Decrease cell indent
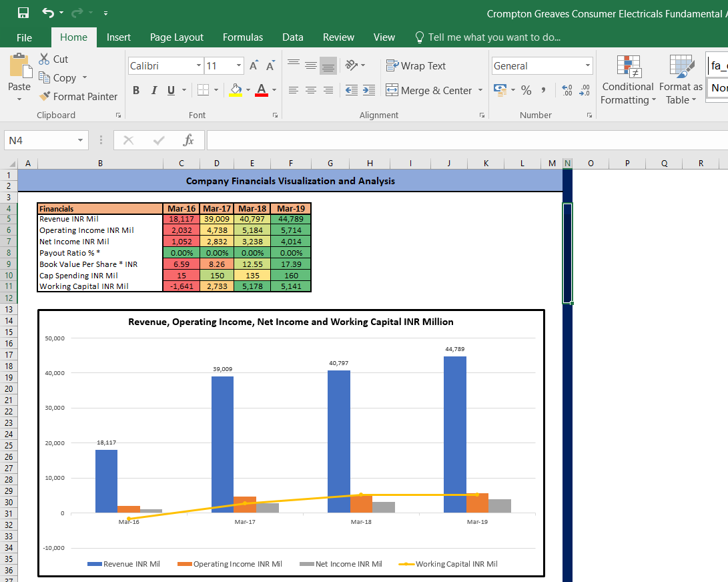The height and width of the screenshot is (582, 728). 352,90
